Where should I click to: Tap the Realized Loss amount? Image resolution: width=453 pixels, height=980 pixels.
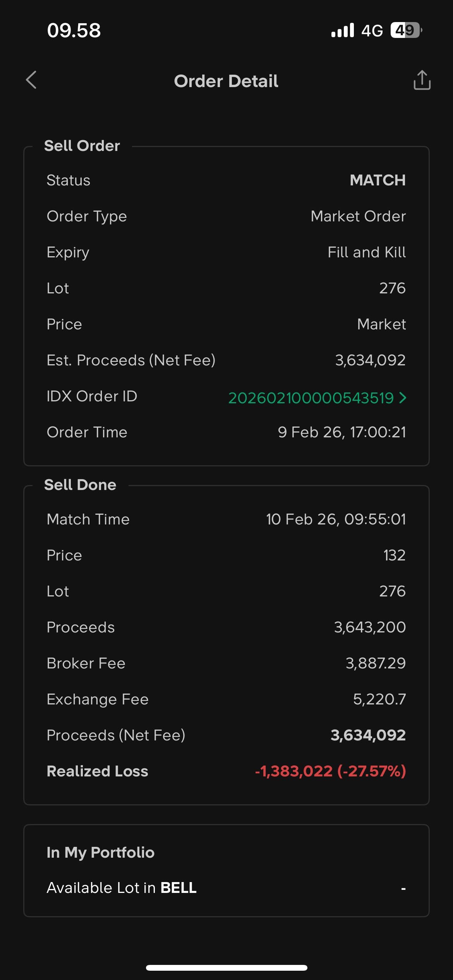click(x=330, y=771)
